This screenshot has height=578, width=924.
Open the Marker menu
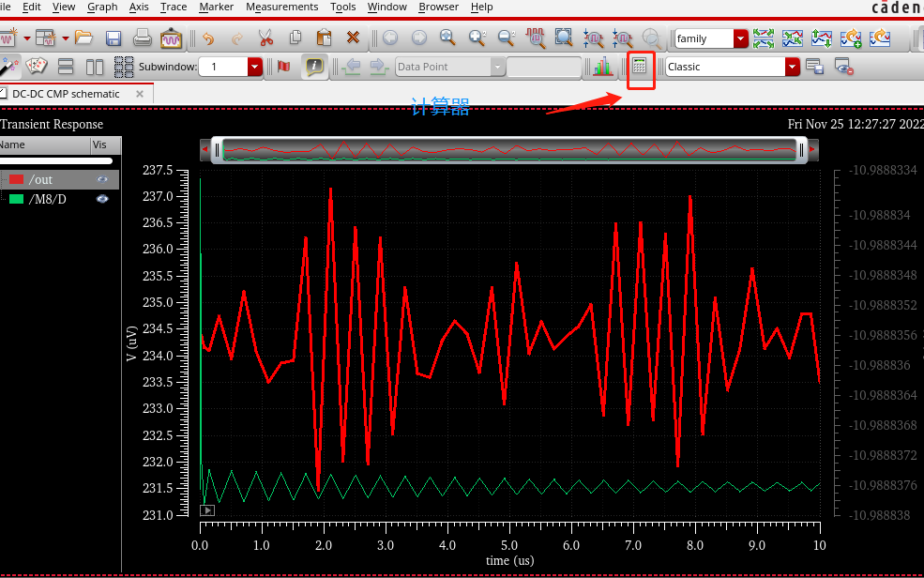217,7
